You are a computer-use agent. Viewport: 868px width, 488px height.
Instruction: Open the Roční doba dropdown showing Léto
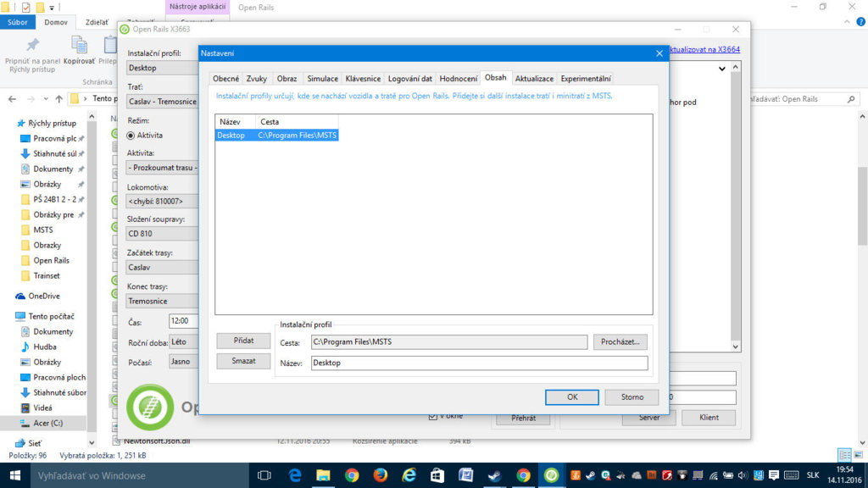pos(182,342)
